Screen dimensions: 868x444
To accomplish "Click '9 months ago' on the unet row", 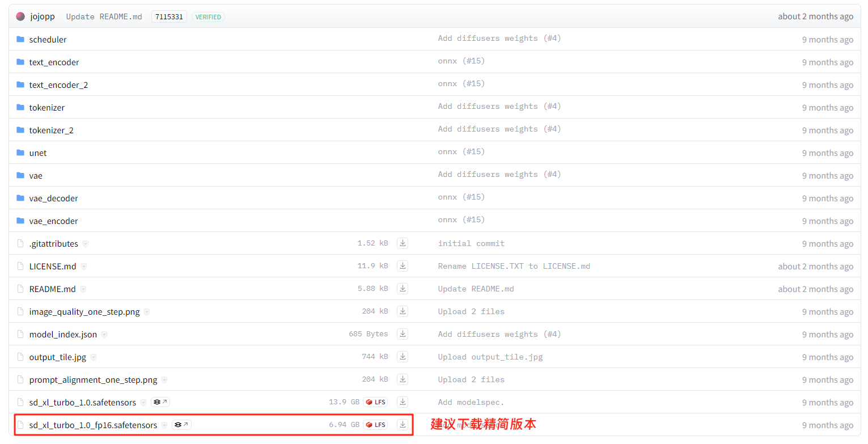I will [827, 153].
